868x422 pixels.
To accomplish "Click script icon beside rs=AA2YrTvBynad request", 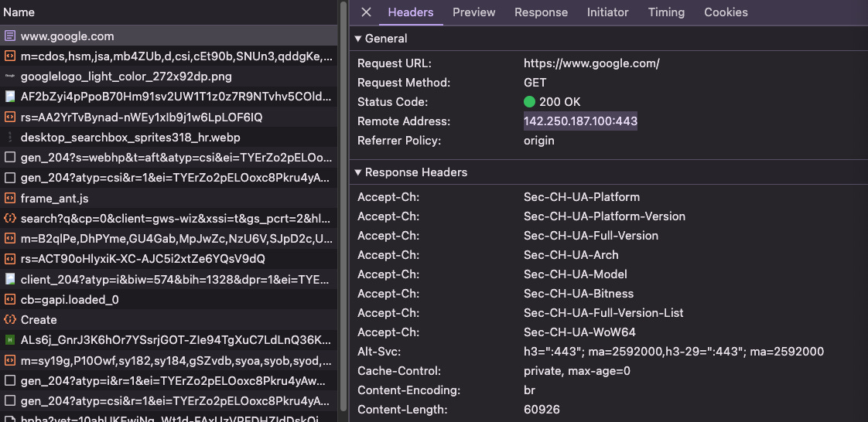I will (x=9, y=117).
